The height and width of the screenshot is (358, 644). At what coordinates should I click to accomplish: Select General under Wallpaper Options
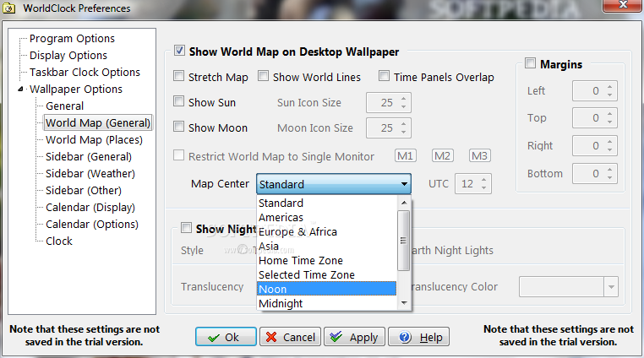click(x=64, y=106)
